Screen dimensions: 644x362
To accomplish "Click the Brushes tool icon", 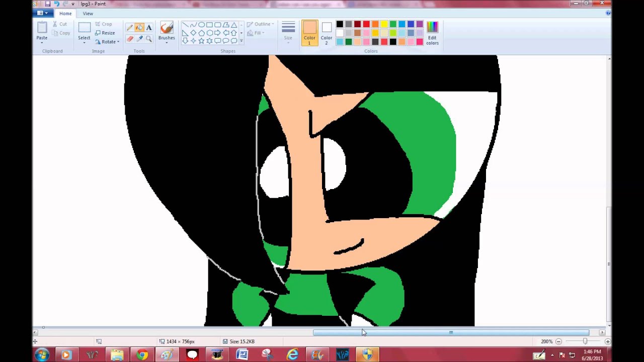I will (167, 28).
